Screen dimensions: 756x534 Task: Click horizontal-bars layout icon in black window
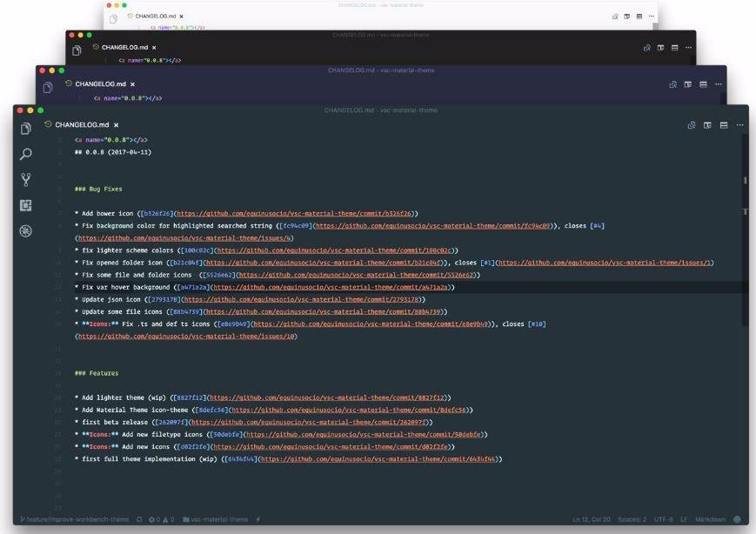(675, 48)
